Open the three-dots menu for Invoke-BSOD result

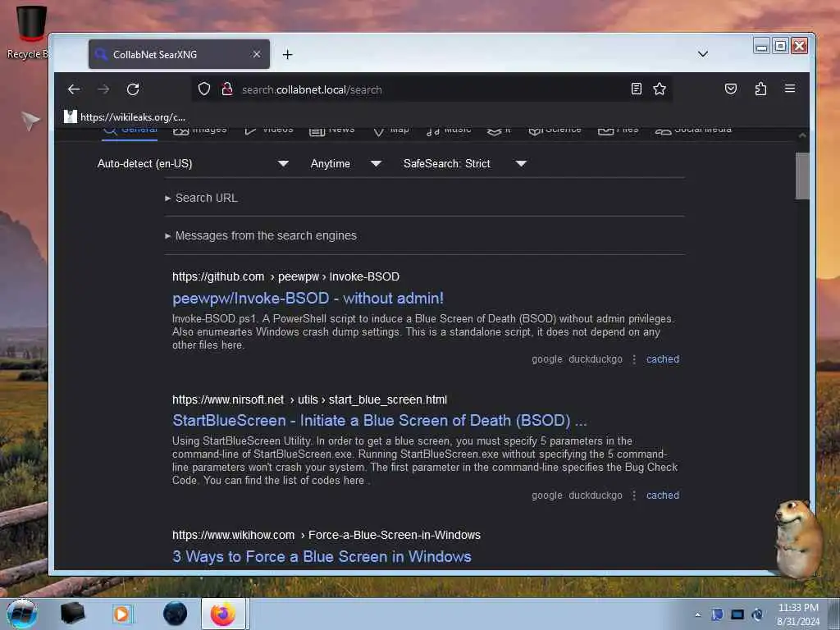634,359
